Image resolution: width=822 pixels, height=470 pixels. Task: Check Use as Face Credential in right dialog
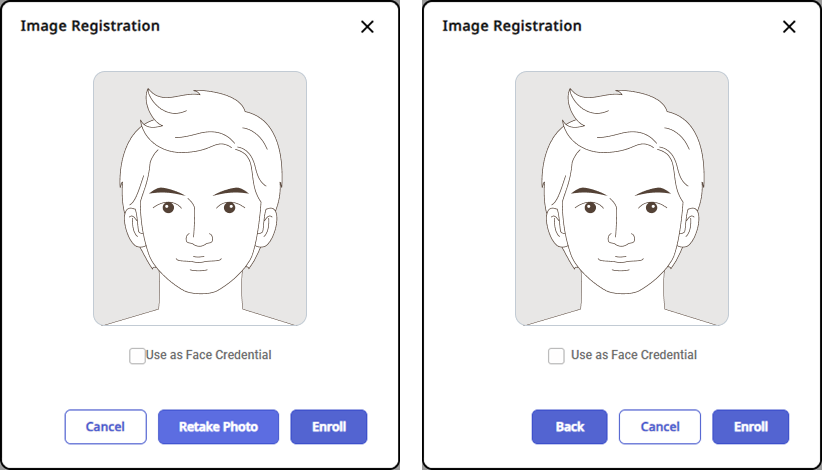(556, 355)
